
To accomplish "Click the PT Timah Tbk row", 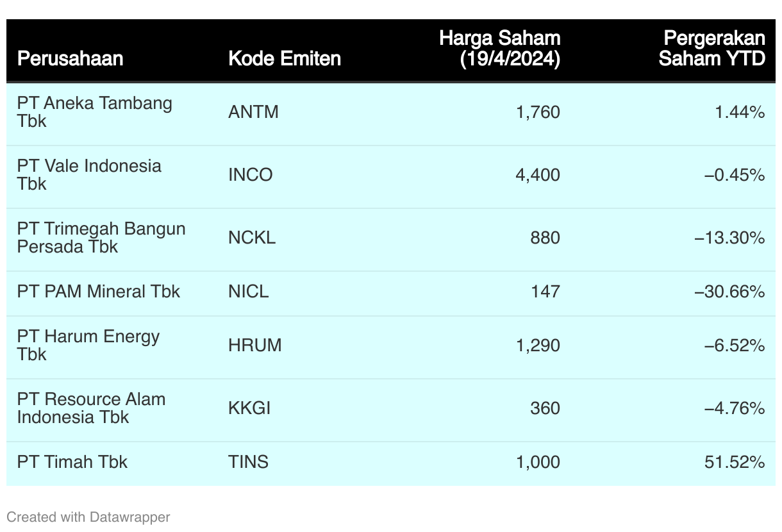I will [391, 462].
